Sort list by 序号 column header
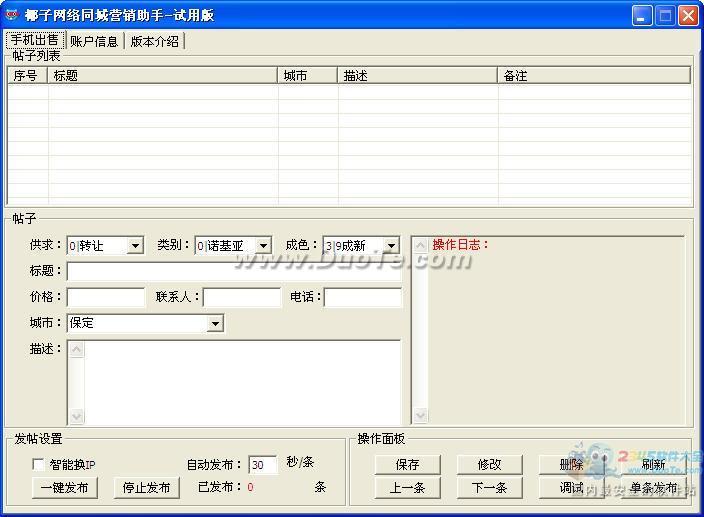This screenshot has width=704, height=517. (x=27, y=75)
